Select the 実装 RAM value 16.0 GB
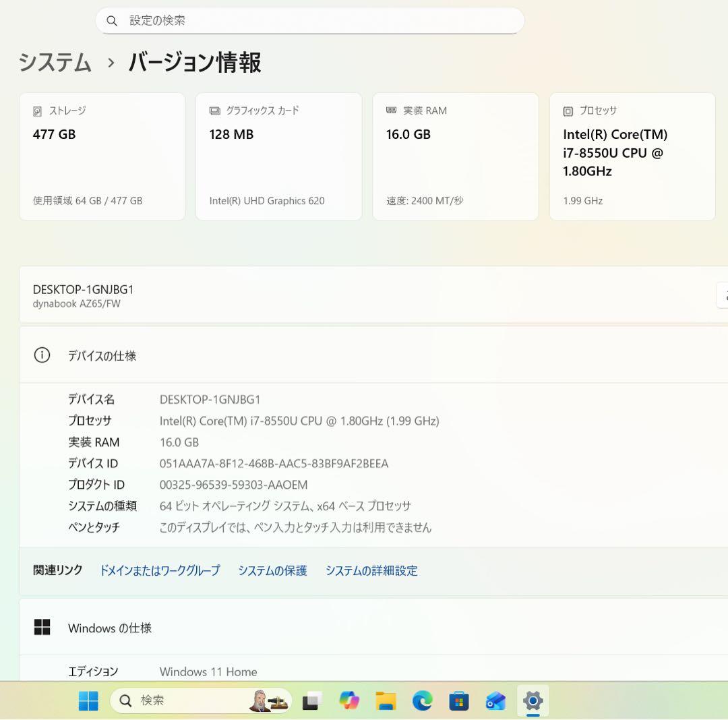Screen dimensions: 728x720 click(179, 442)
